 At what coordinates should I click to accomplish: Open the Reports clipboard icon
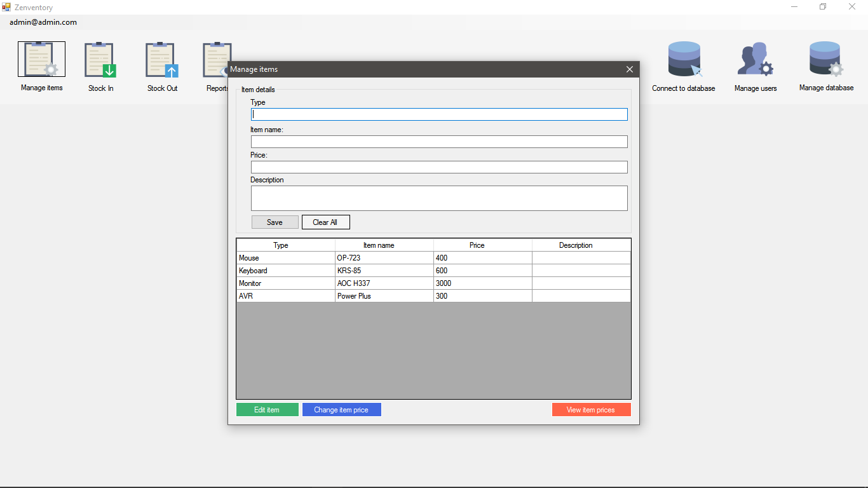(215, 60)
